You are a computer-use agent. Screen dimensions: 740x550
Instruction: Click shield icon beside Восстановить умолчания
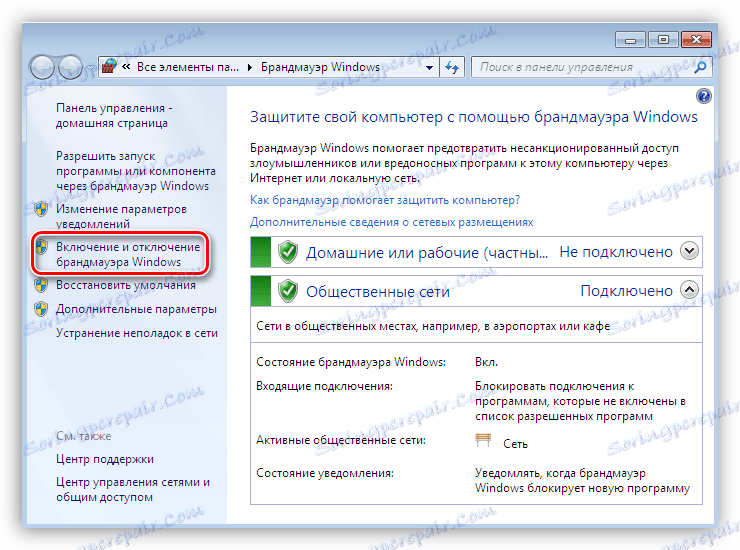point(41,285)
